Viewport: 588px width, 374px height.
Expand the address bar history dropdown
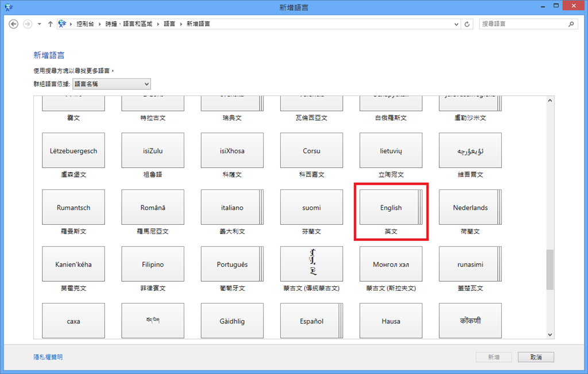[457, 24]
